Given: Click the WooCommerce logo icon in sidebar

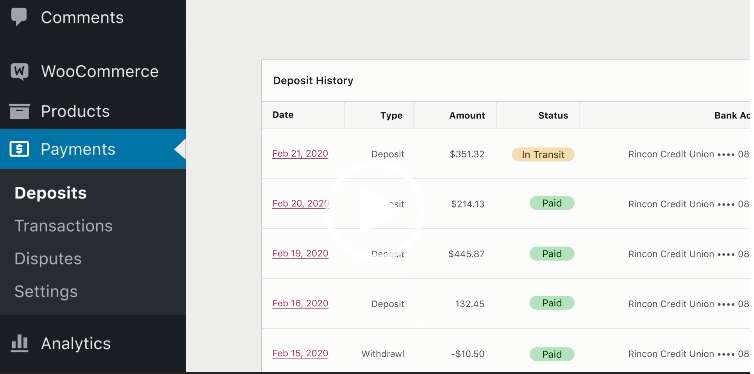Looking at the screenshot, I should tap(19, 72).
